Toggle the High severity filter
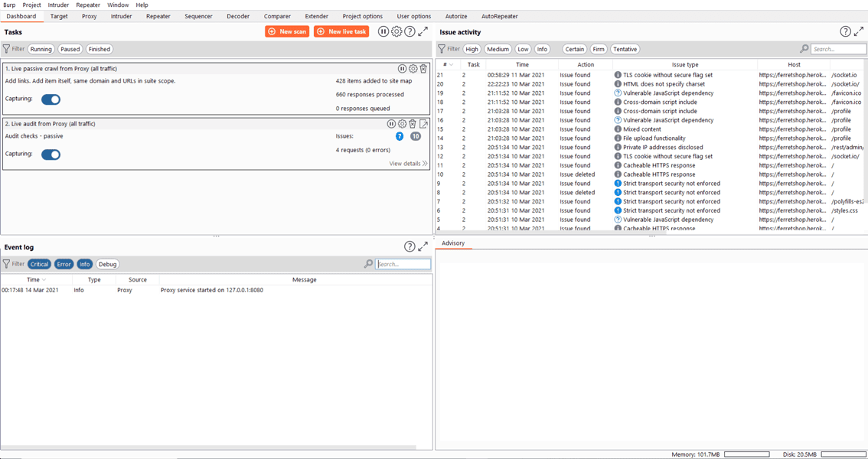 tap(472, 49)
